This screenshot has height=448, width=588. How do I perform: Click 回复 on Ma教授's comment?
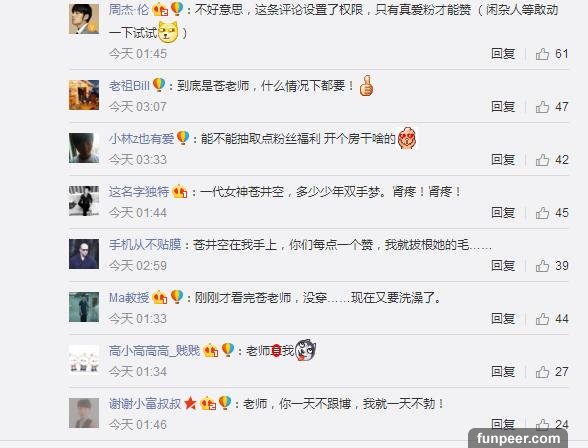point(503,319)
